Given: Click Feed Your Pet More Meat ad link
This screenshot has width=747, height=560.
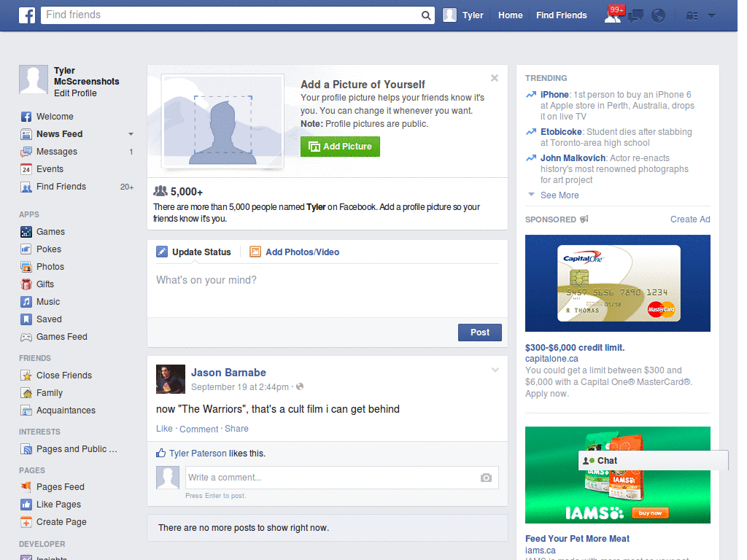Looking at the screenshot, I should [x=577, y=539].
